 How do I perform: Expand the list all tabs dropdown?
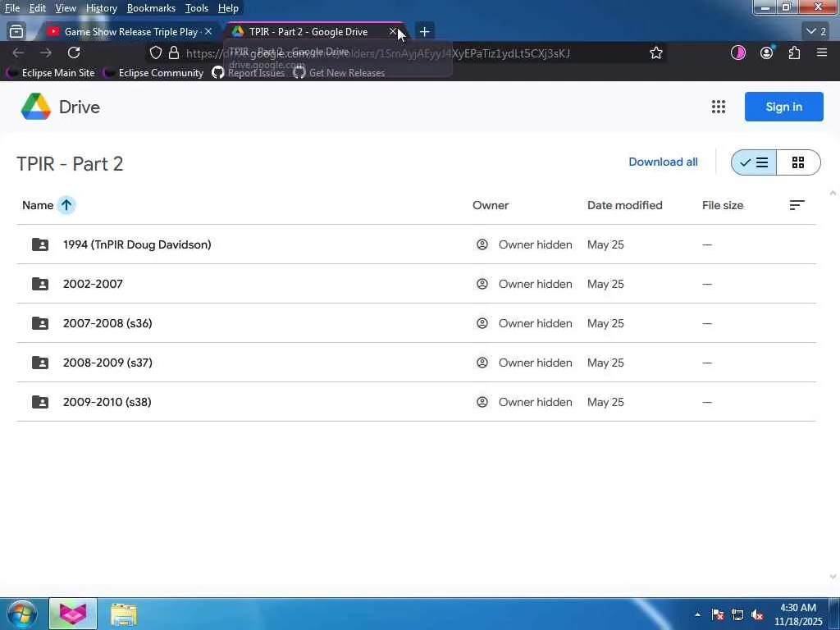coord(816,32)
